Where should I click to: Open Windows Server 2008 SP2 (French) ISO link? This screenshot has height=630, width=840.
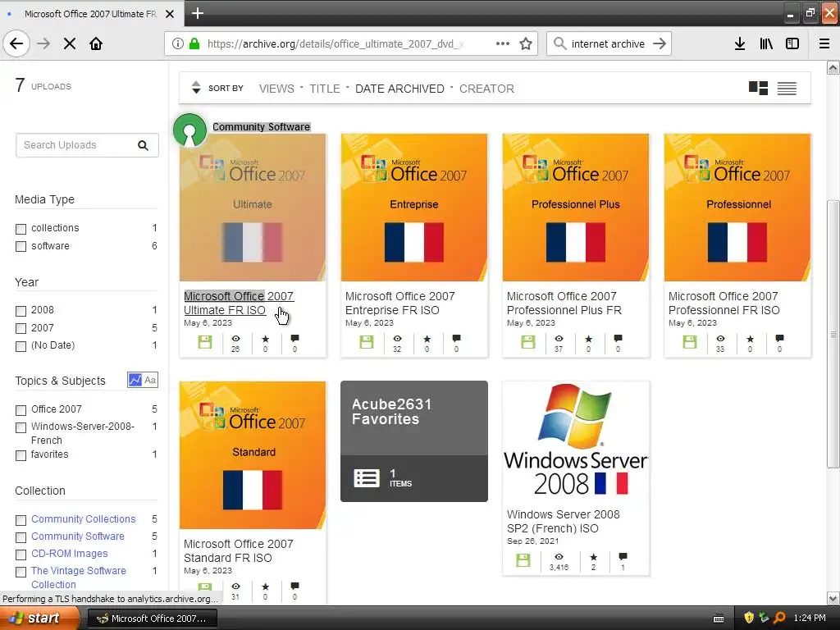tap(563, 521)
